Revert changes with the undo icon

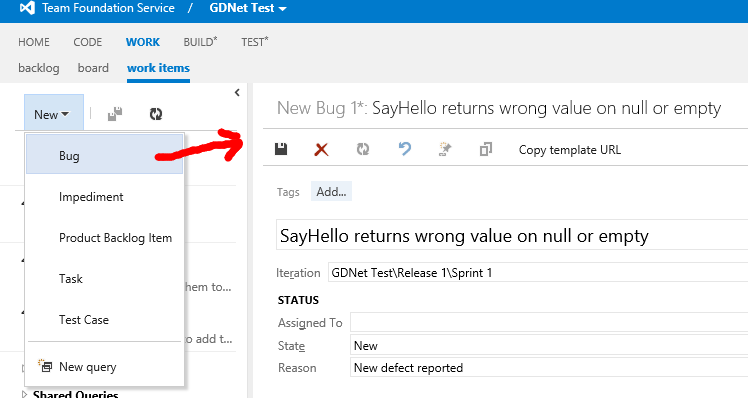[x=405, y=149]
